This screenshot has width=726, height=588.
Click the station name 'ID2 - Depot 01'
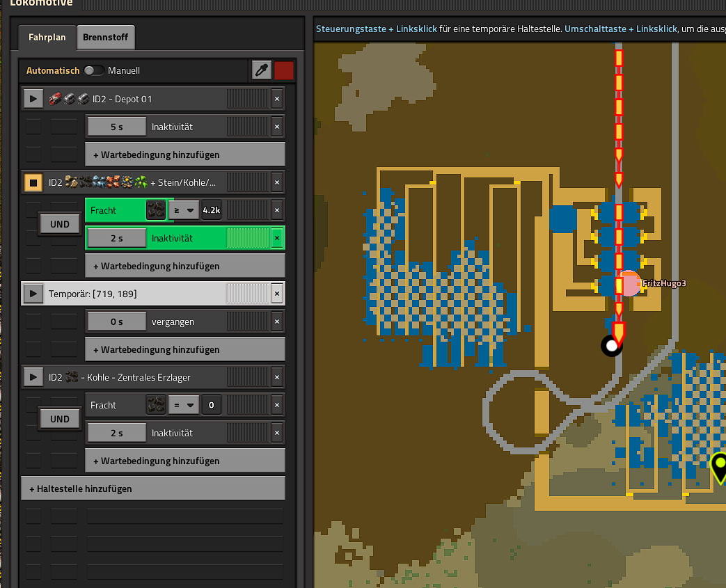[x=123, y=99]
